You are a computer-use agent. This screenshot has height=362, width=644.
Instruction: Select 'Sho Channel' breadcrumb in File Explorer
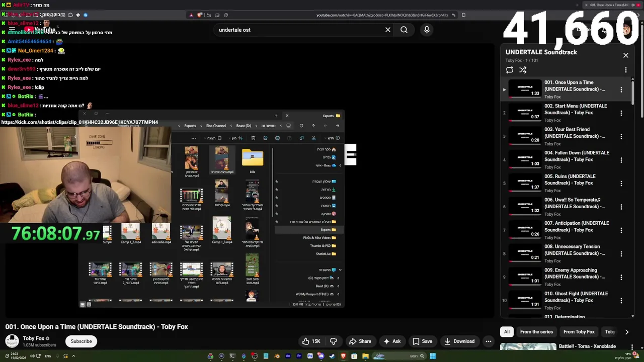click(x=216, y=126)
